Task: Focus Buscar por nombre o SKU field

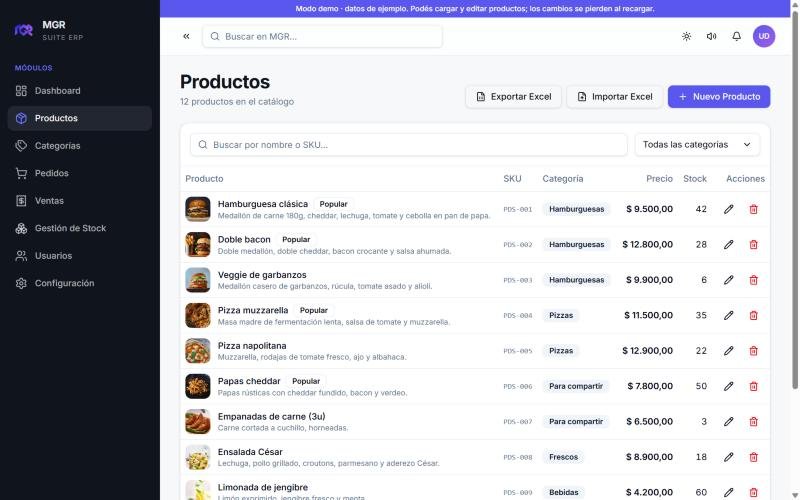Action: coord(409,145)
